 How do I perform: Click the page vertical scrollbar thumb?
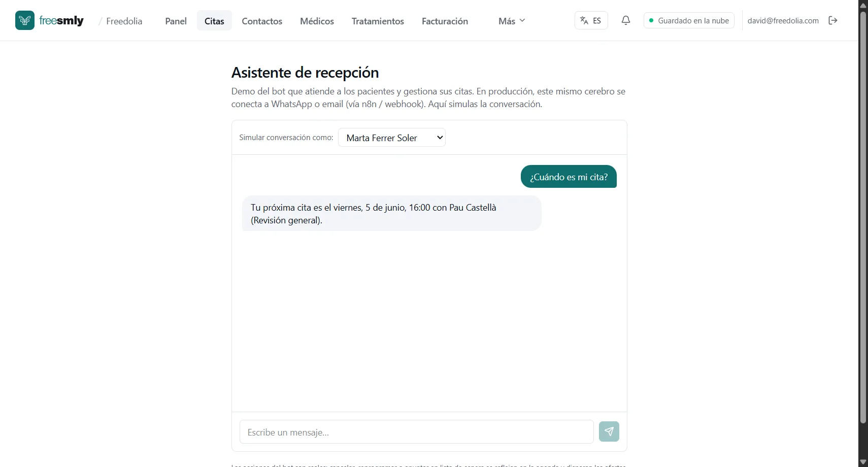click(863, 217)
